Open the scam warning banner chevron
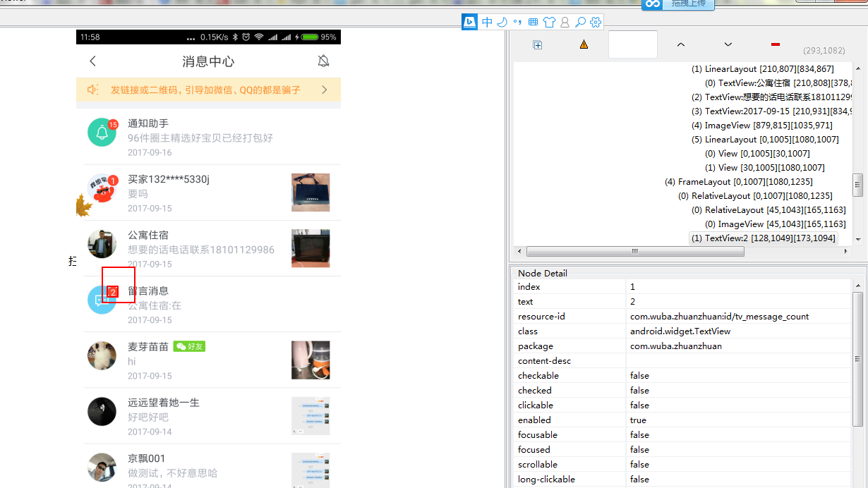The height and width of the screenshot is (488, 868). coord(325,90)
